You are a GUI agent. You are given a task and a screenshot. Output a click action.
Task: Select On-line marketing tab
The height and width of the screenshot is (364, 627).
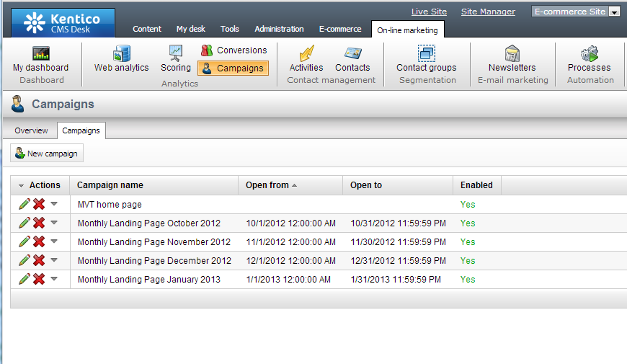[407, 30]
